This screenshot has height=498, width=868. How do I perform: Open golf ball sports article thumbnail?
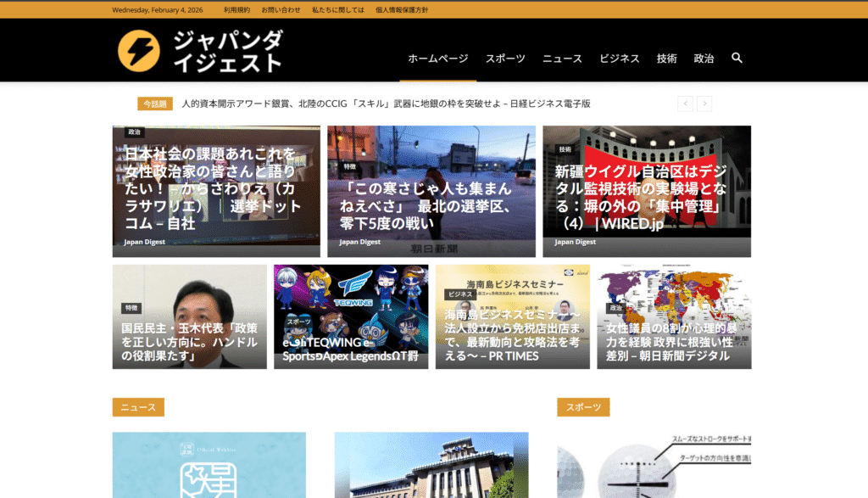pyautogui.click(x=654, y=465)
